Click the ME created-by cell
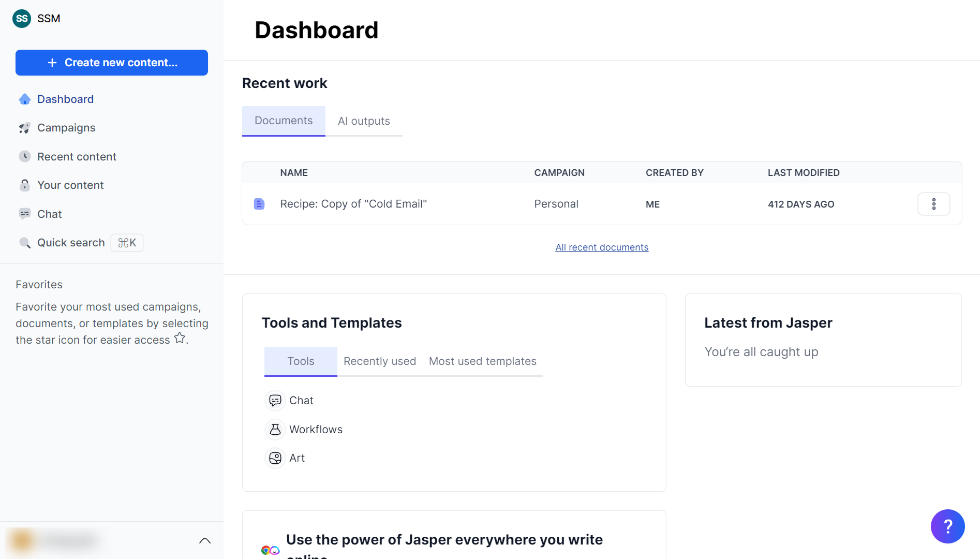This screenshot has width=980, height=559. 652,204
